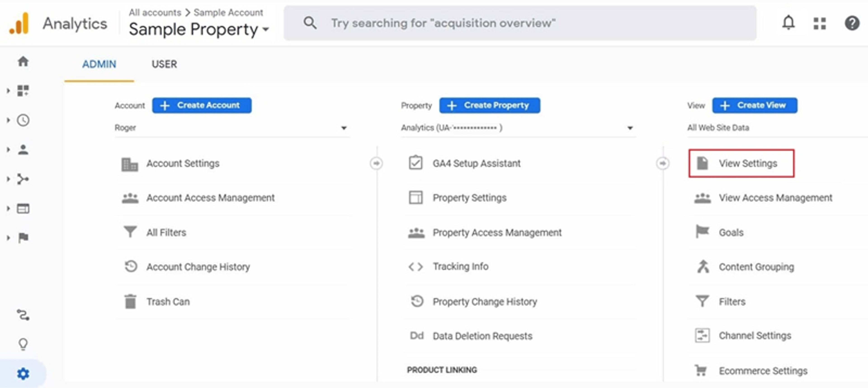The height and width of the screenshot is (388, 868).
Task: Open Conversions flag icon in sidebar
Action: [23, 238]
